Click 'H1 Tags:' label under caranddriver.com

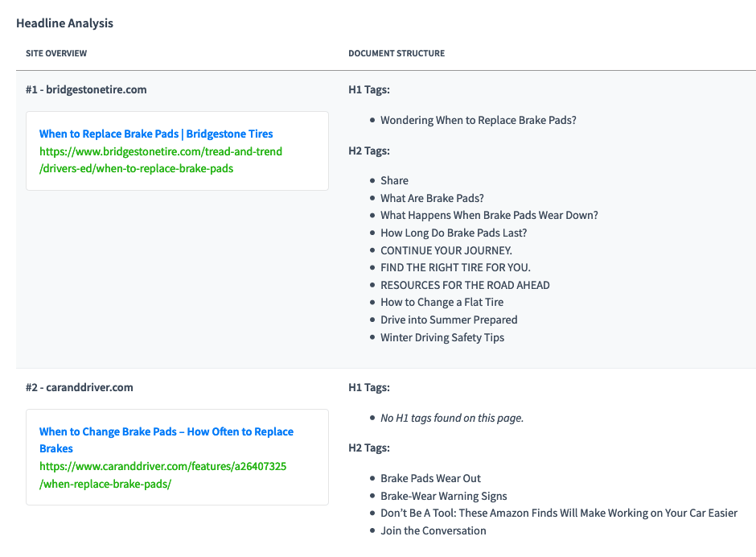369,387
